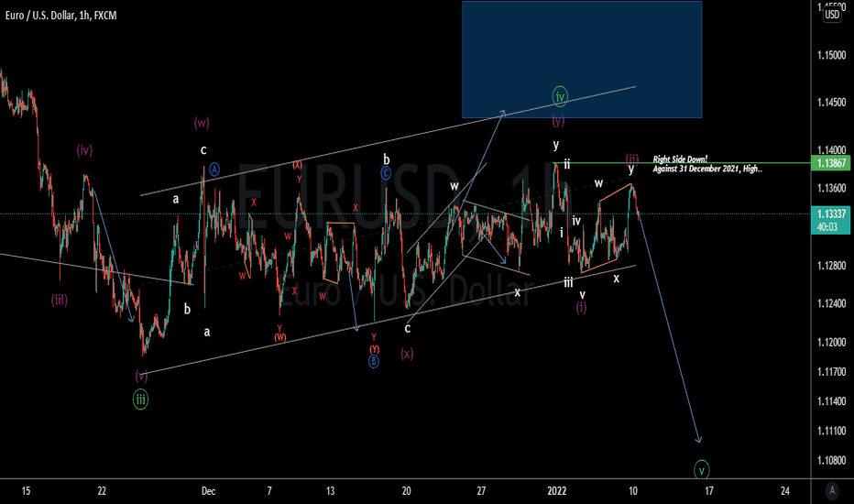Click the 'Right Side Down!' annotation text
The image size is (854, 504).
point(680,159)
